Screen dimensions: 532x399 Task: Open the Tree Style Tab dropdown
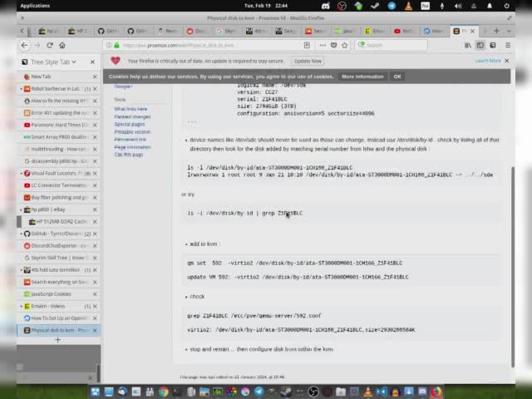pos(53,62)
